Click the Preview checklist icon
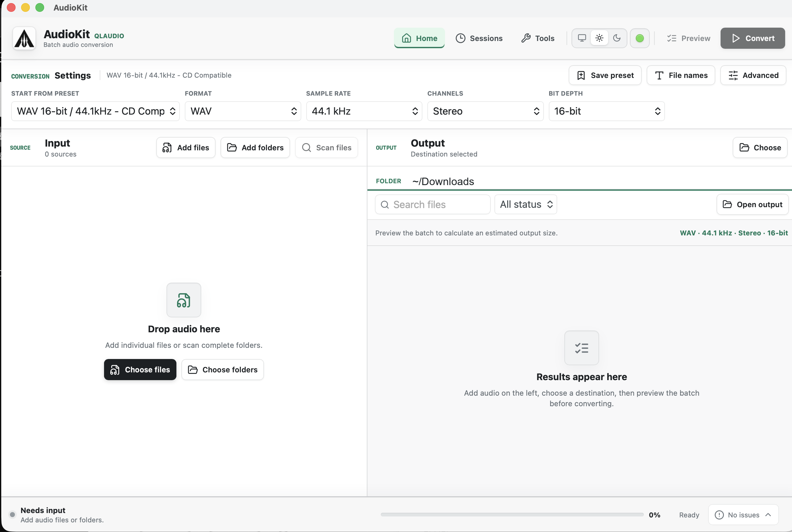 click(x=671, y=38)
